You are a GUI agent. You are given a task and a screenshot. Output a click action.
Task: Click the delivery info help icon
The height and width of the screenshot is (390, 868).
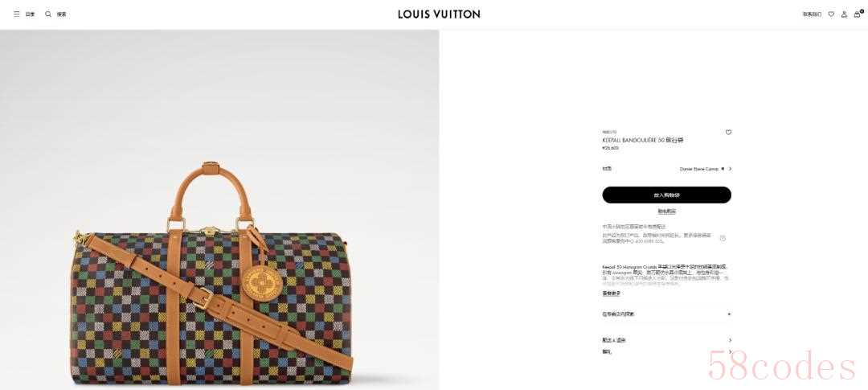[723, 238]
